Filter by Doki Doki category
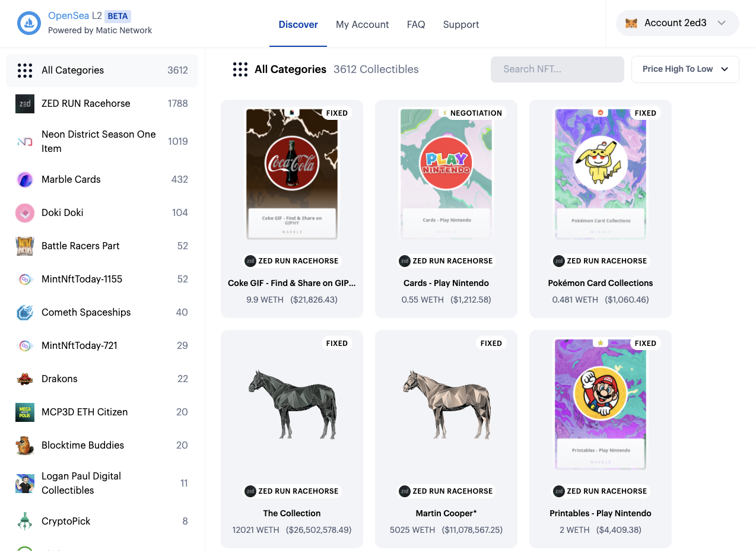Image resolution: width=756 pixels, height=556 pixels. 102,212
